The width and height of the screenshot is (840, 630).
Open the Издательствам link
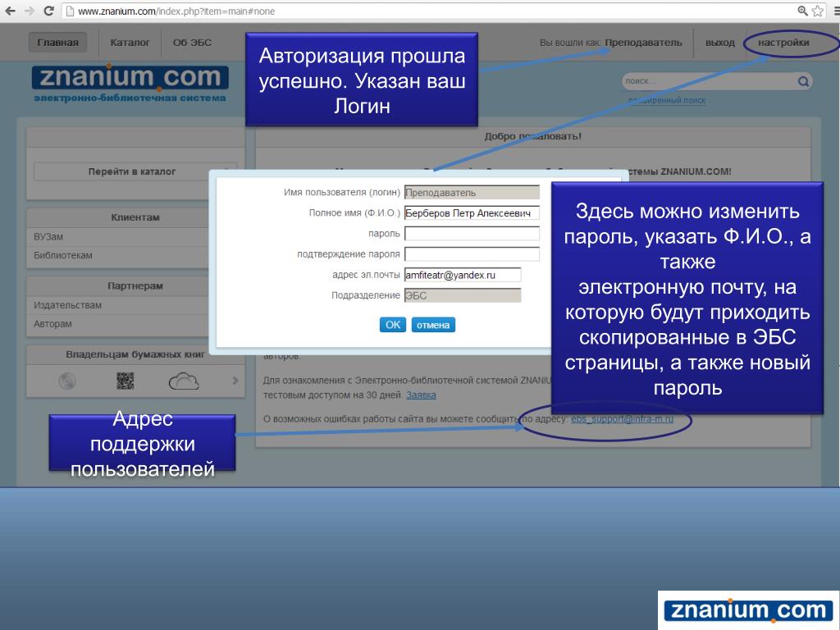click(x=67, y=305)
